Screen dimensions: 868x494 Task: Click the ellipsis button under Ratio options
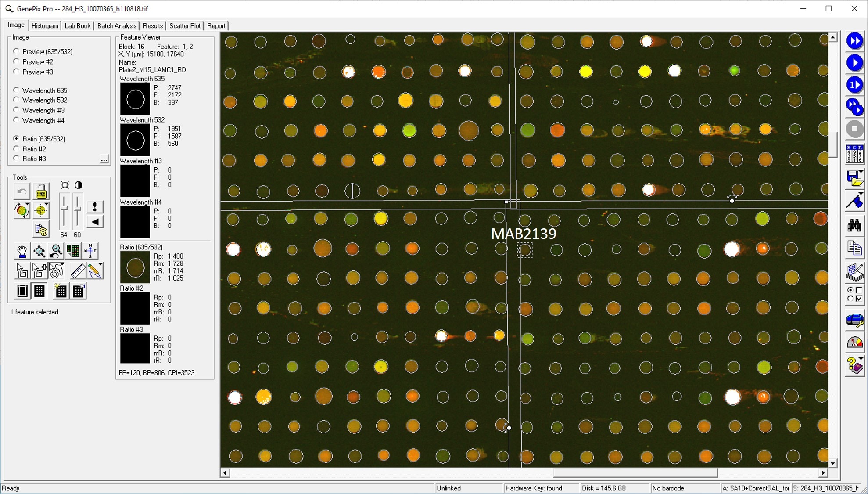coord(104,159)
